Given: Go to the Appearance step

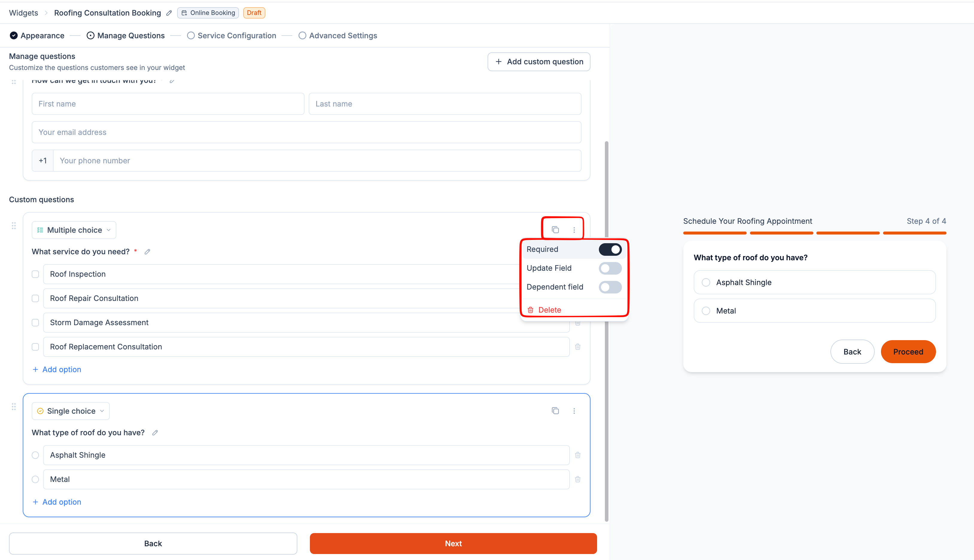Looking at the screenshot, I should (x=37, y=35).
